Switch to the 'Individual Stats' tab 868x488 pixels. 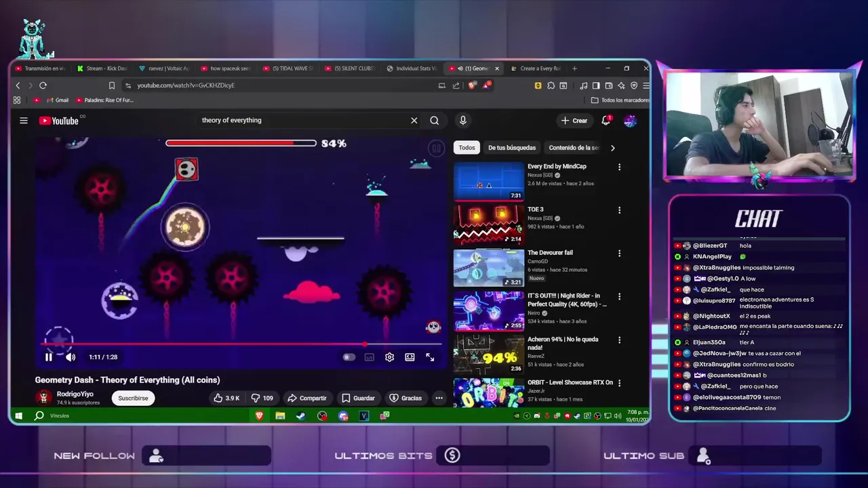click(x=412, y=68)
